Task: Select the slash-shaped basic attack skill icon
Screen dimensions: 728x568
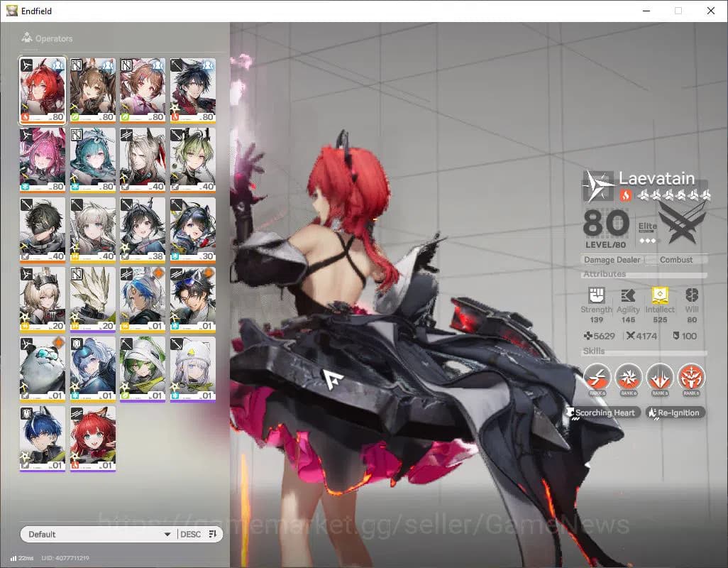Action: [x=597, y=376]
